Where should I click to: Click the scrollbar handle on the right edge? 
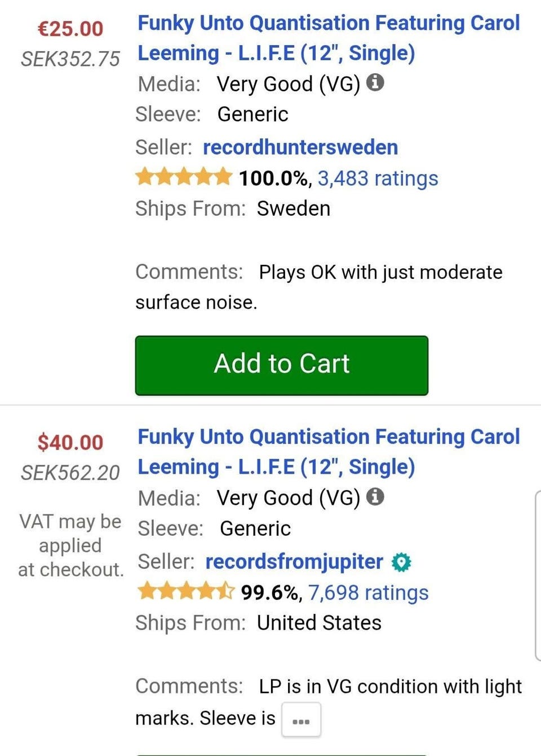point(538,575)
